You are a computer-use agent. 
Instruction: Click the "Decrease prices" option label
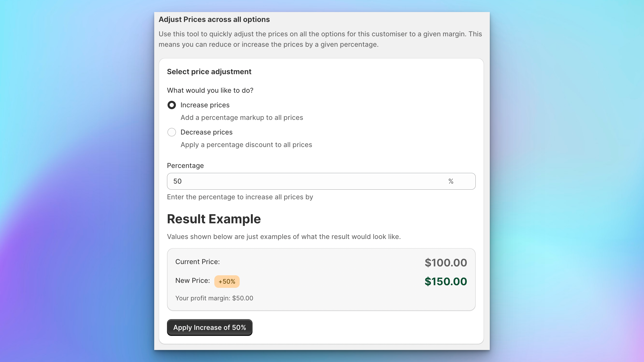206,132
